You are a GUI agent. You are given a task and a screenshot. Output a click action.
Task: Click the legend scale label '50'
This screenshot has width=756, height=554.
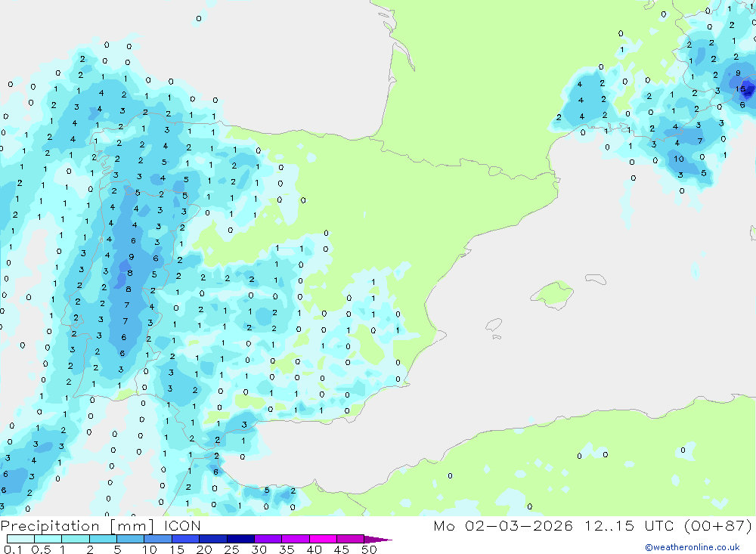coord(369,549)
